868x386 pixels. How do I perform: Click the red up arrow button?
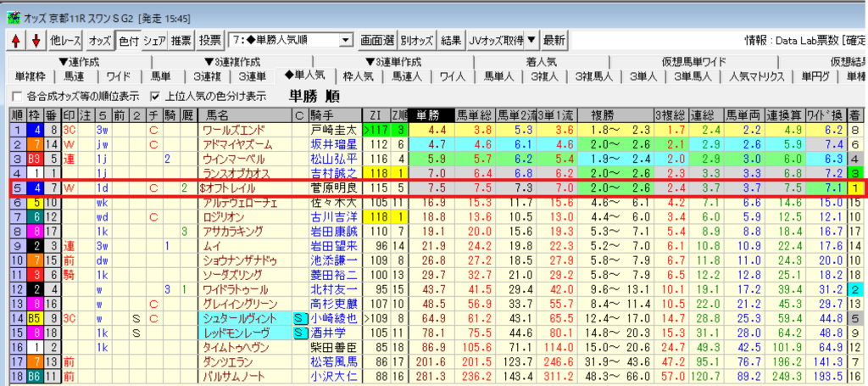tap(16, 40)
